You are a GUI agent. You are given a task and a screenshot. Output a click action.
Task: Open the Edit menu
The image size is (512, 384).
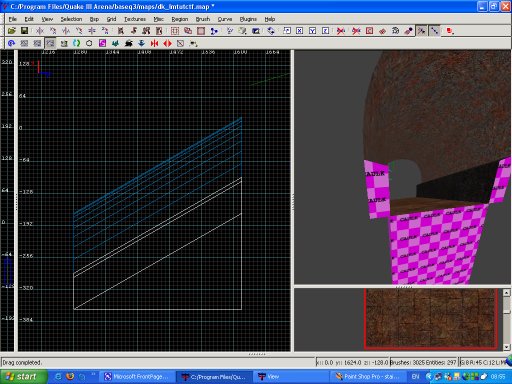(x=29, y=19)
